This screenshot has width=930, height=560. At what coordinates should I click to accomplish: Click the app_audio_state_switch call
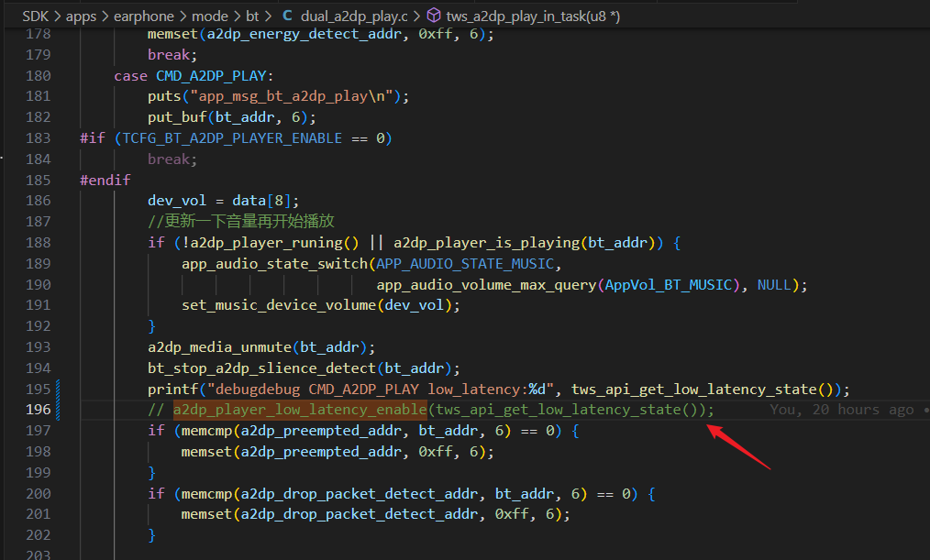click(x=274, y=264)
